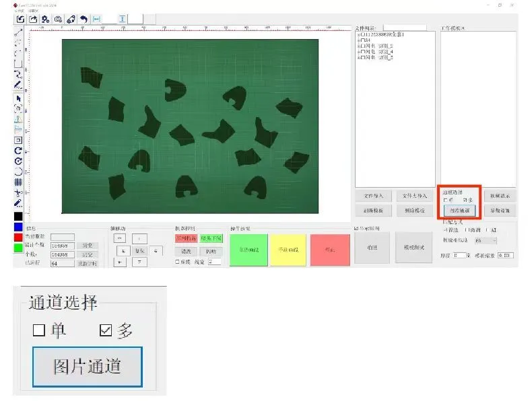Pick the black color swatch
The width and height of the screenshot is (532, 401).
(x=18, y=216)
